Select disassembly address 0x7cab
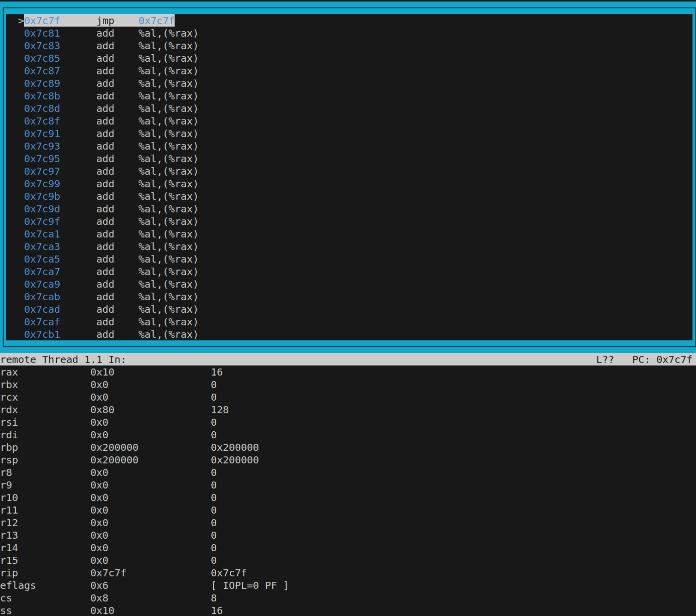Image resolution: width=696 pixels, height=616 pixels. [42, 297]
